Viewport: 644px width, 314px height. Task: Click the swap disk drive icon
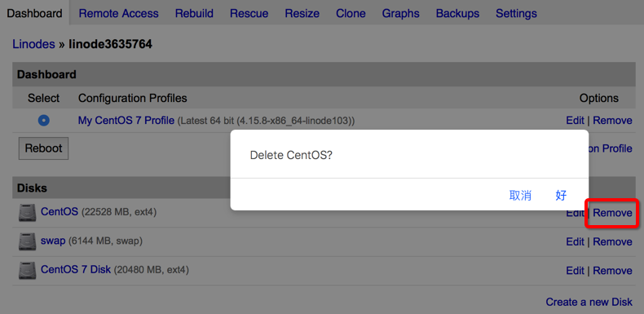(27, 241)
